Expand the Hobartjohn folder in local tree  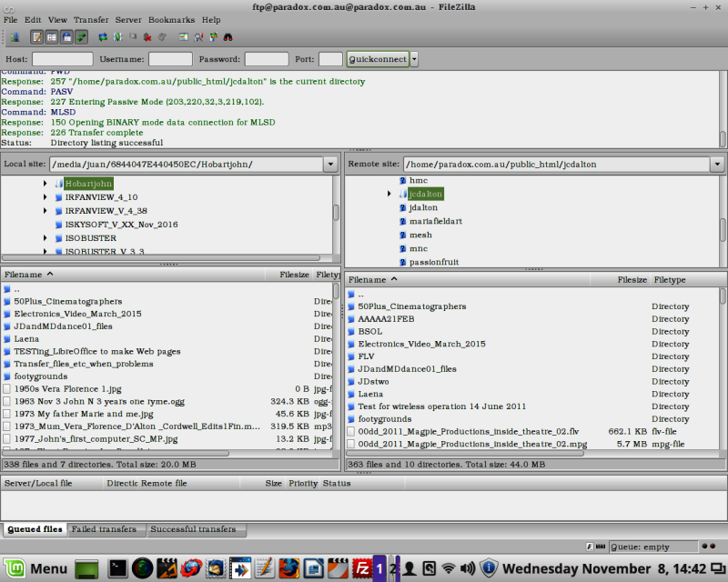pos(45,184)
